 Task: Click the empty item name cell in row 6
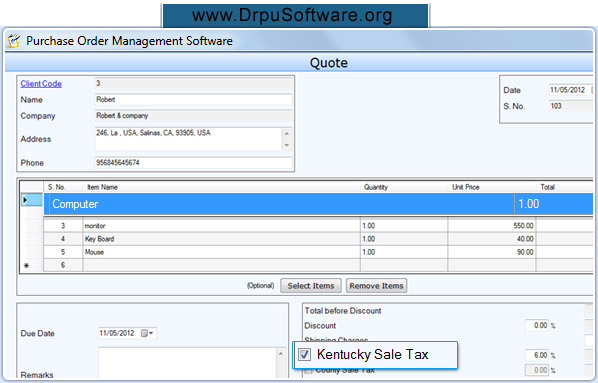click(x=222, y=265)
